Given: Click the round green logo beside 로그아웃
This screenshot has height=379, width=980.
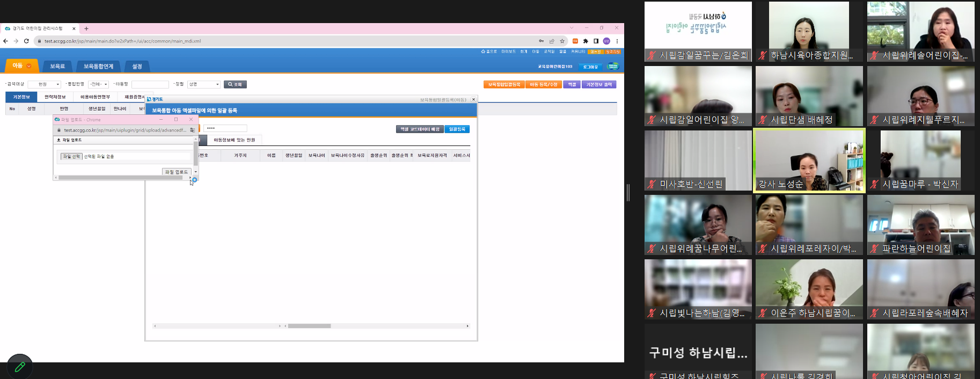Looking at the screenshot, I should point(613,66).
